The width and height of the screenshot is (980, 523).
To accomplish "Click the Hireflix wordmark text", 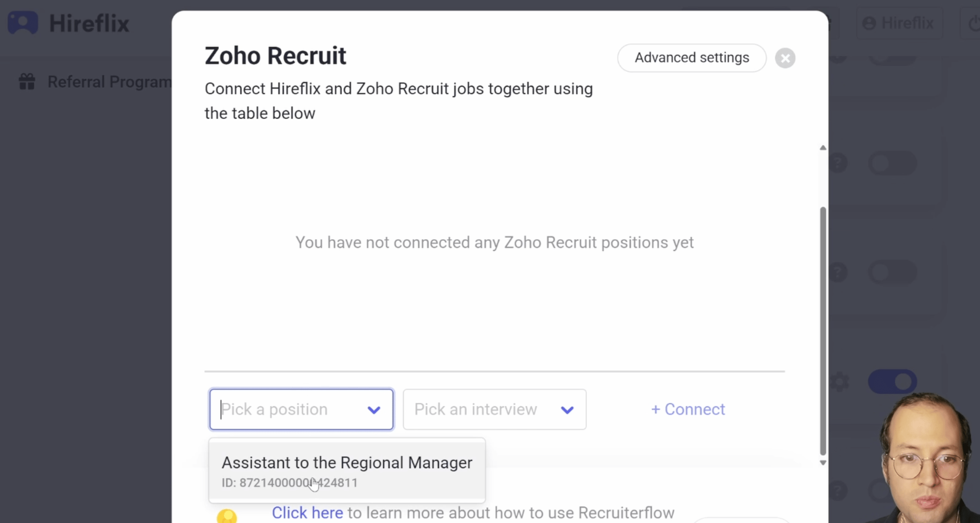I will (x=89, y=23).
